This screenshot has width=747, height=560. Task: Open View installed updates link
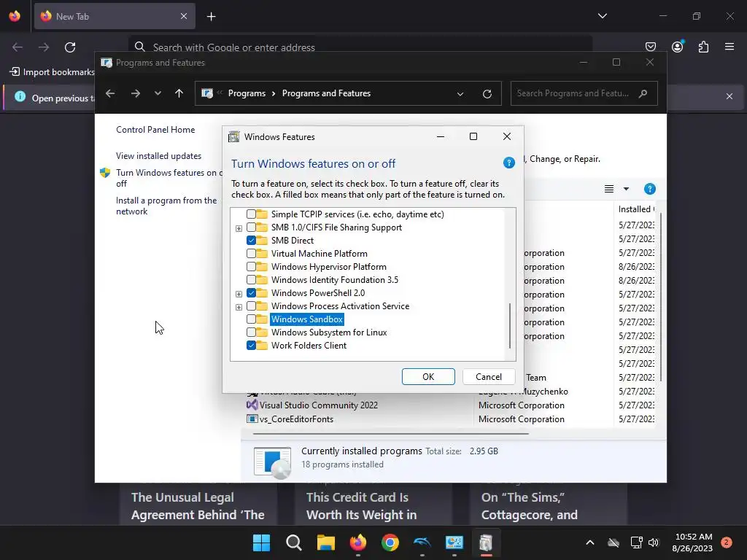click(x=158, y=156)
